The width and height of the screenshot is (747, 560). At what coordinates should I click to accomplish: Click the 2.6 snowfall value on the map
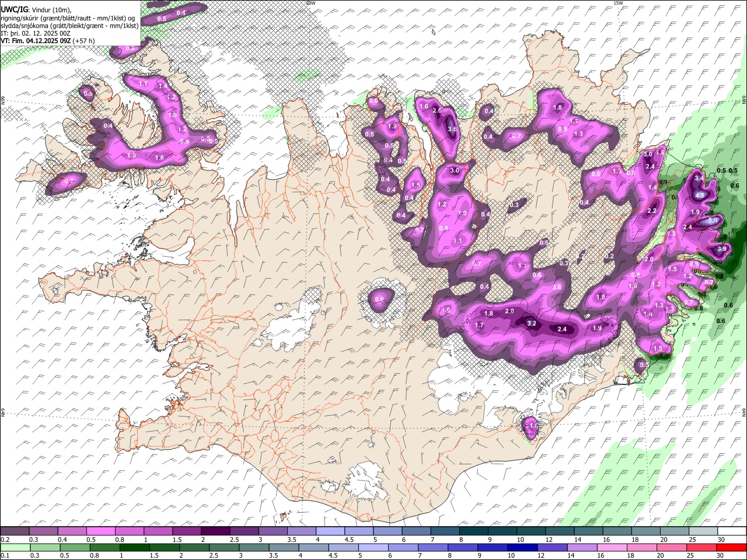coord(437,111)
